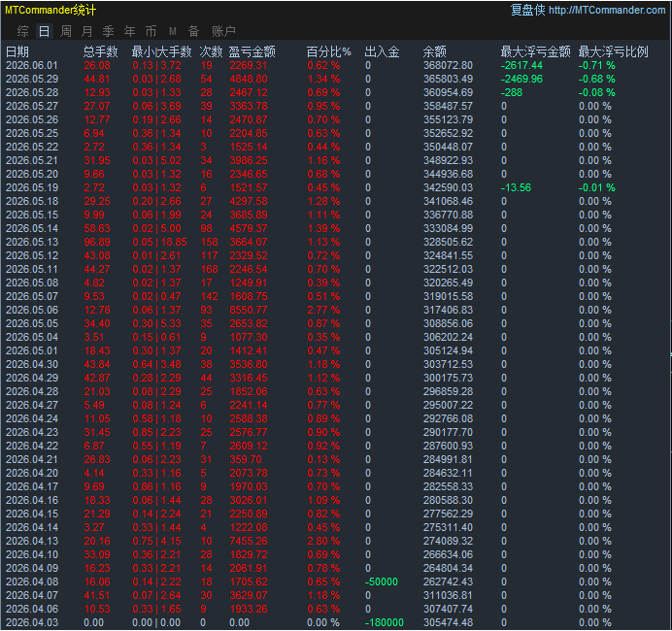Image resolution: width=672 pixels, height=631 pixels.
Task: Open the http://MTCommander.com link
Action: pos(607,10)
